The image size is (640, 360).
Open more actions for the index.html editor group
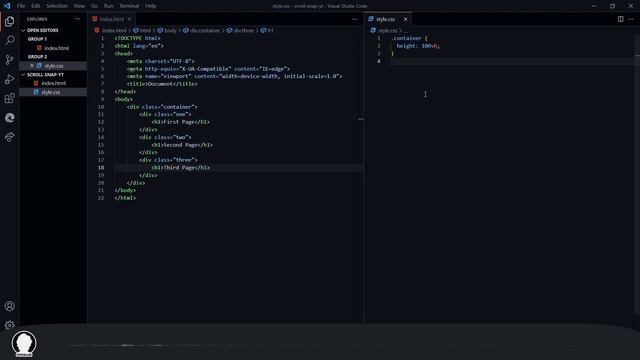click(x=354, y=19)
